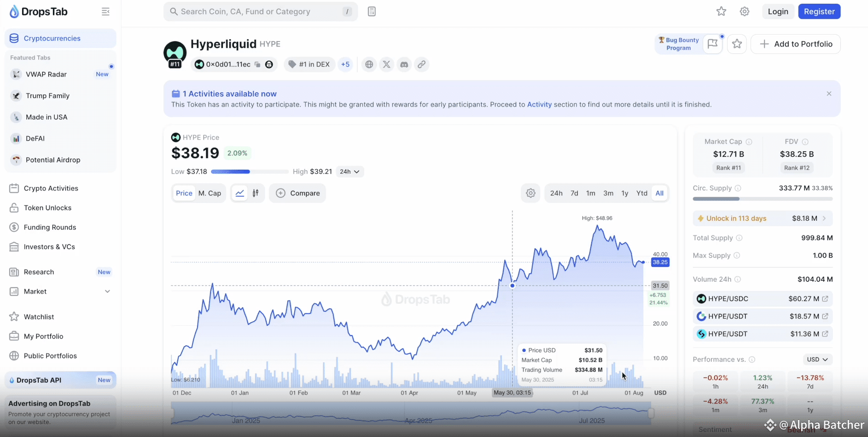Screen dimensions: 868x437
Task: Add Hyperliquid to watchlist with star
Action: pos(737,44)
